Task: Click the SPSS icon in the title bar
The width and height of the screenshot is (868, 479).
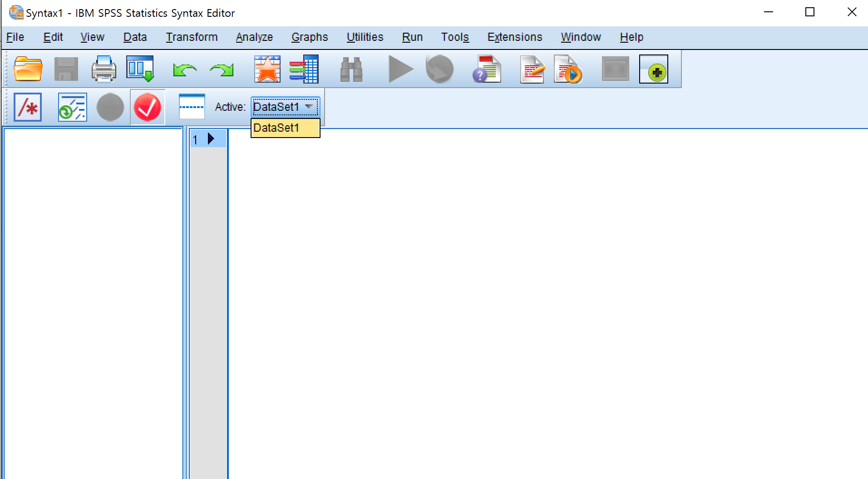Action: (x=16, y=13)
